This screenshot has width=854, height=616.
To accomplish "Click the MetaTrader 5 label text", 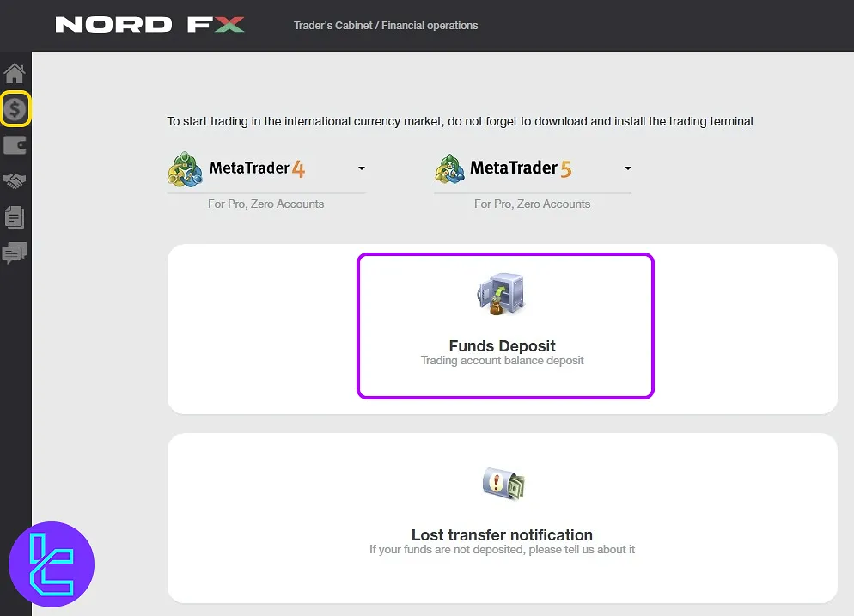I will click(521, 168).
